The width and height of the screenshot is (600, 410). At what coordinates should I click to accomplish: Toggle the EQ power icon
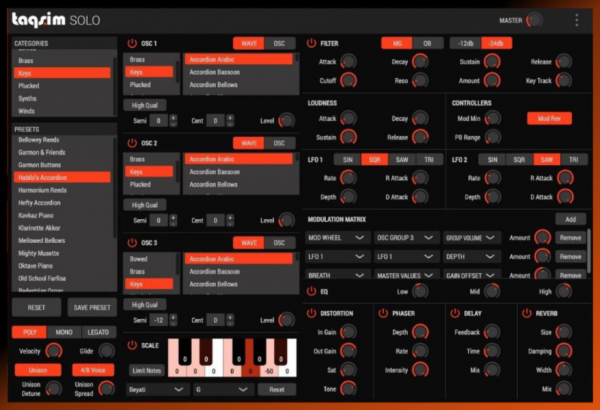pyautogui.click(x=311, y=292)
